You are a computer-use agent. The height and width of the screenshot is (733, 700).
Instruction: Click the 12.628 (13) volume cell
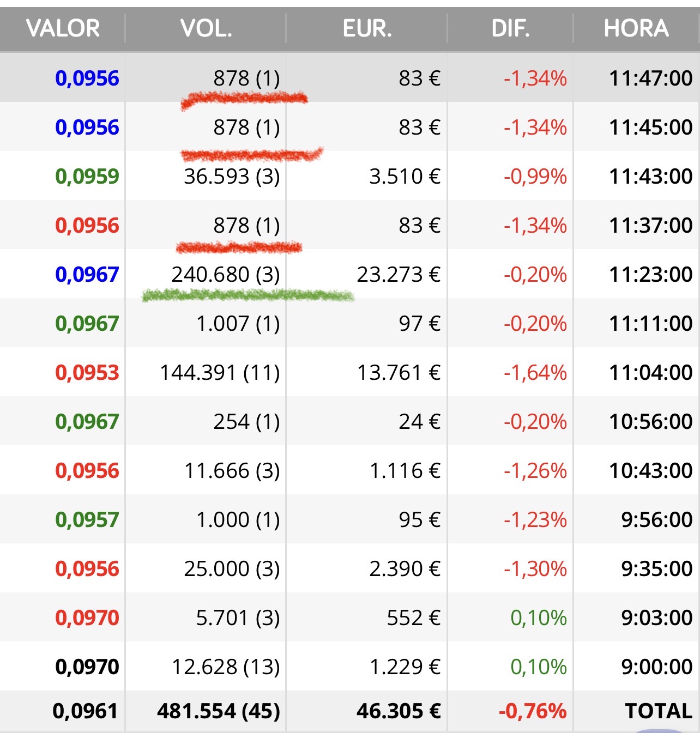point(226,667)
